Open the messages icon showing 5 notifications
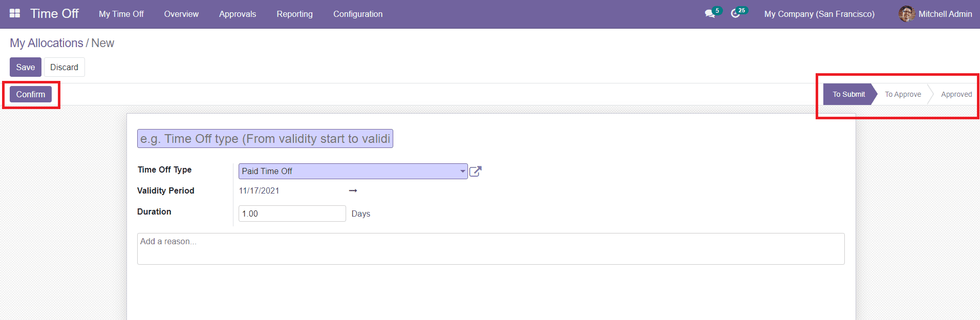 point(711,14)
